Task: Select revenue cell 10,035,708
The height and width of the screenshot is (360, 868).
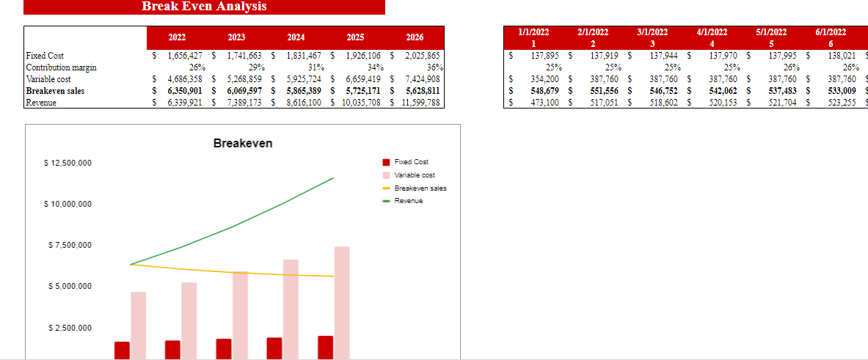Action: tap(355, 103)
